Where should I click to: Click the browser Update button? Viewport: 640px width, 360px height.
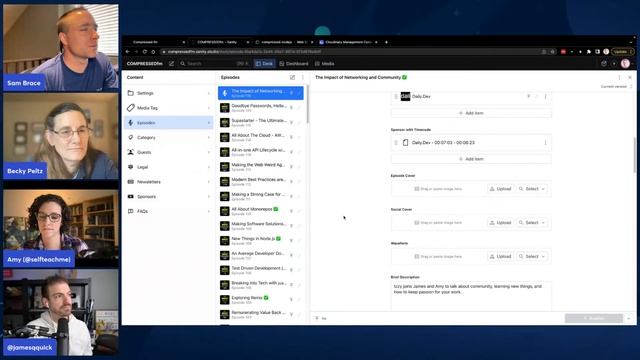622,52
